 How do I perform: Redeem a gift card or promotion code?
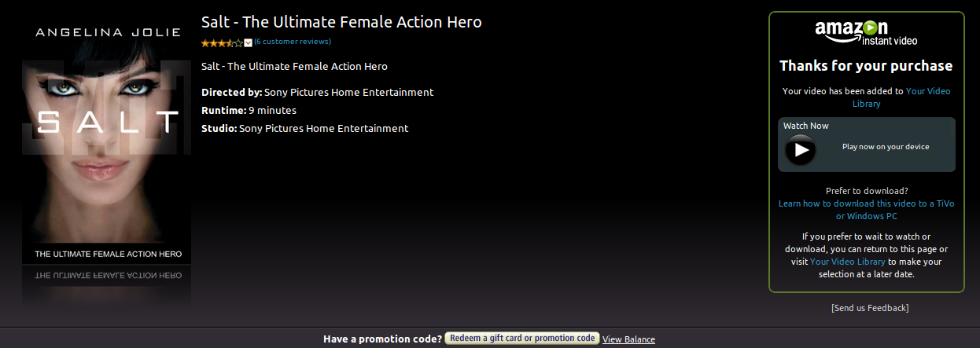(522, 339)
